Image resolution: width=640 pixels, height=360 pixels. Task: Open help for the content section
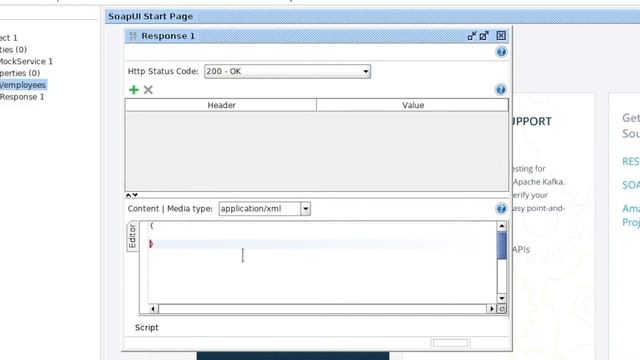501,209
